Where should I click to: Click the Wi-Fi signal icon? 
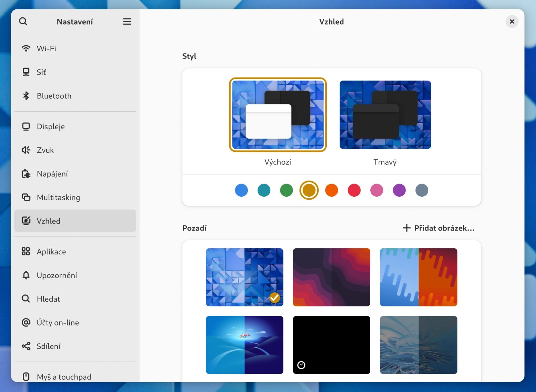26,48
